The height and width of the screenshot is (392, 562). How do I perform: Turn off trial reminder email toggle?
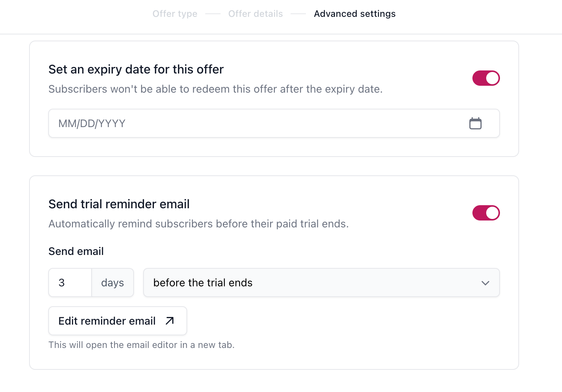click(x=486, y=213)
